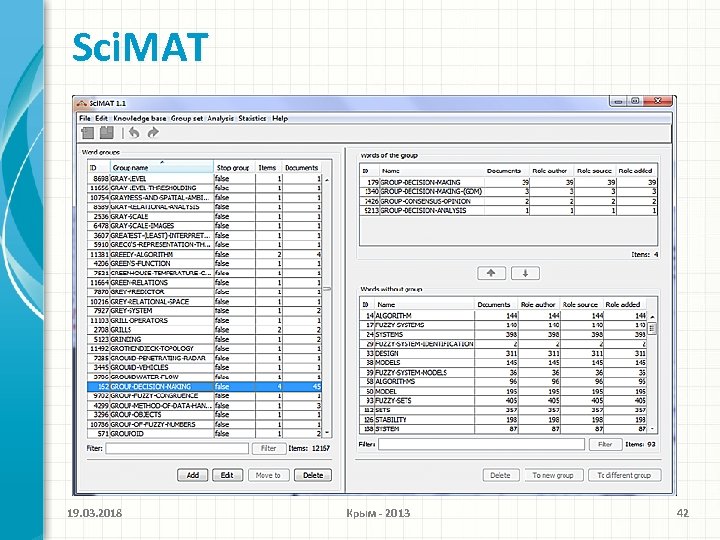Select the GRILL-OPERATORS word group row
The image size is (720, 540).
coord(204,320)
